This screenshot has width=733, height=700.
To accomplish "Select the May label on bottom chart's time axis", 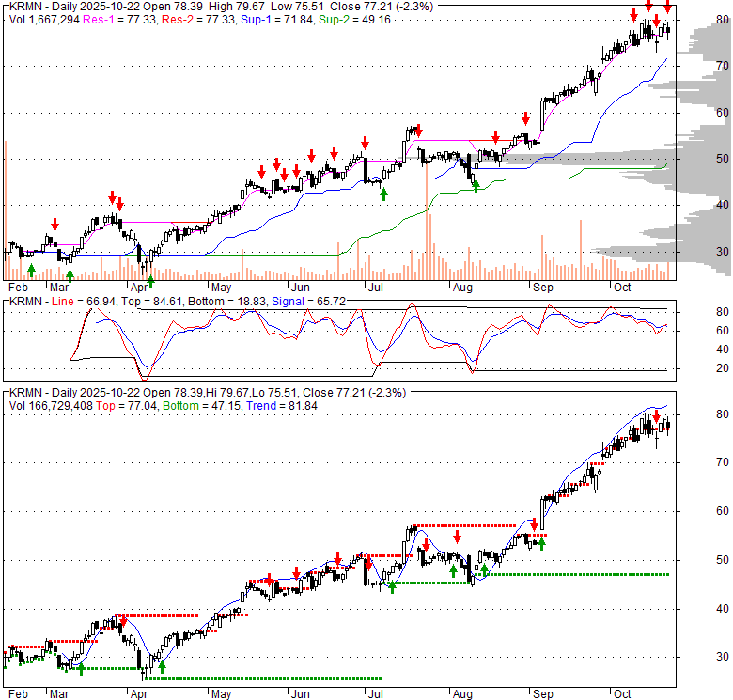I will (221, 692).
